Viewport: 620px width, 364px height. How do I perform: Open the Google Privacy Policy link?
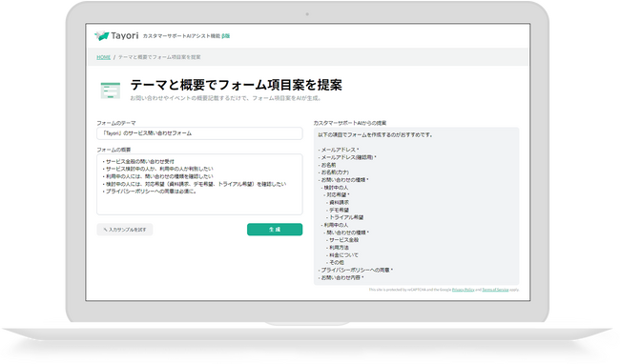pyautogui.click(x=463, y=290)
